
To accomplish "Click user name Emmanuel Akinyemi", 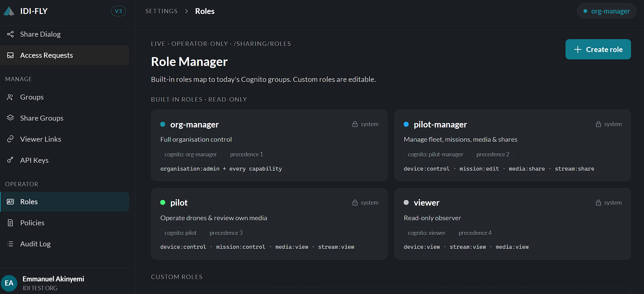I will (53, 279).
